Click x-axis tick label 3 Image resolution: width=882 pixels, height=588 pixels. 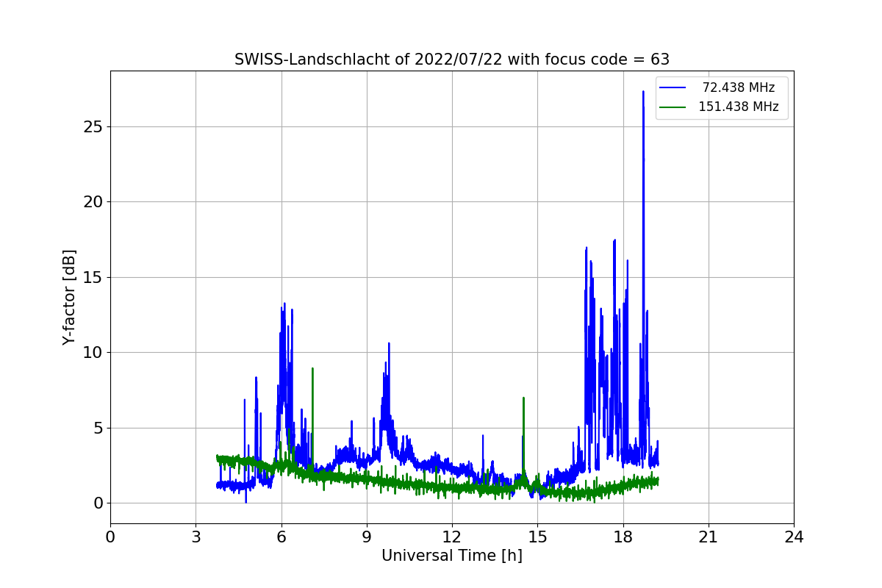(x=196, y=537)
